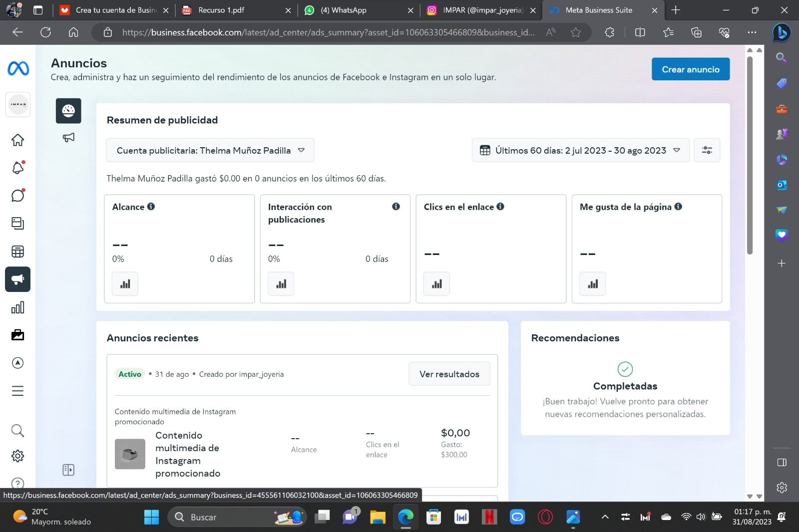The height and width of the screenshot is (532, 799).
Task: Click the Alcance chart icon button
Action: [125, 284]
